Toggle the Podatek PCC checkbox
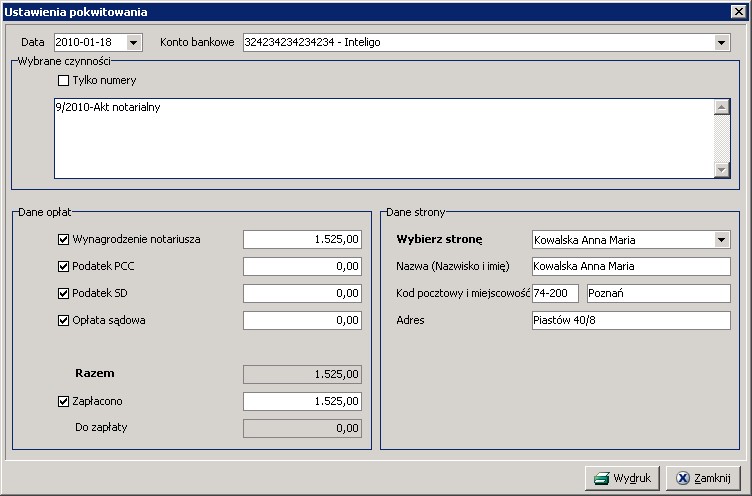752x496 pixels. 64,266
